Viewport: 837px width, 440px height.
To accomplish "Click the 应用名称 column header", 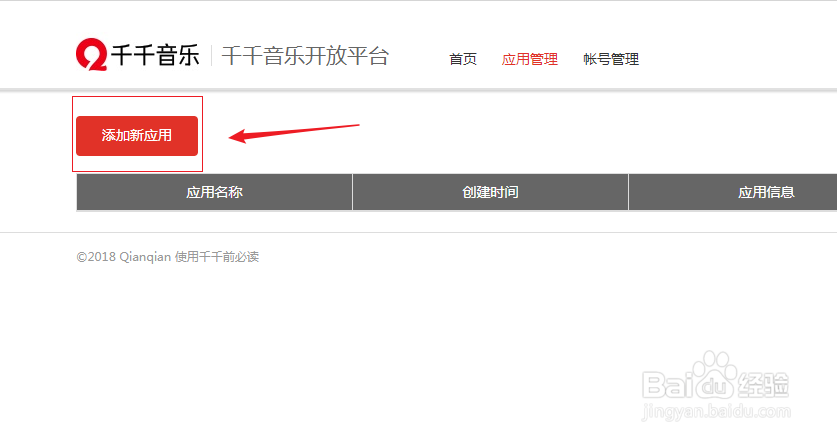I will 215,192.
